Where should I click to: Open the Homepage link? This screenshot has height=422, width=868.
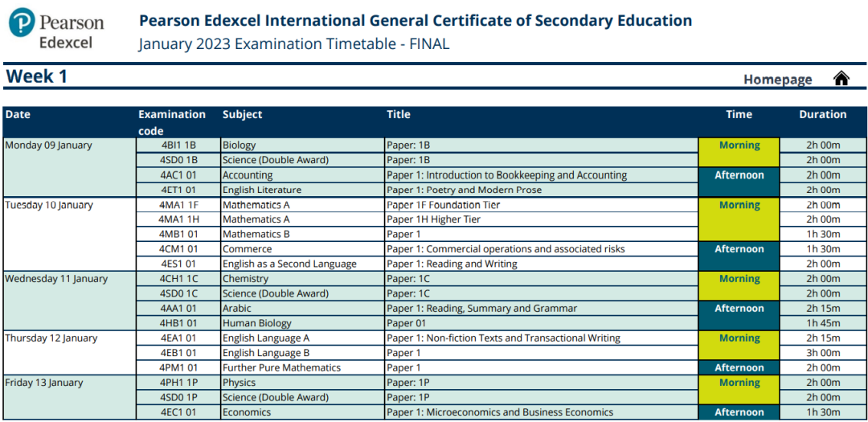(x=777, y=79)
